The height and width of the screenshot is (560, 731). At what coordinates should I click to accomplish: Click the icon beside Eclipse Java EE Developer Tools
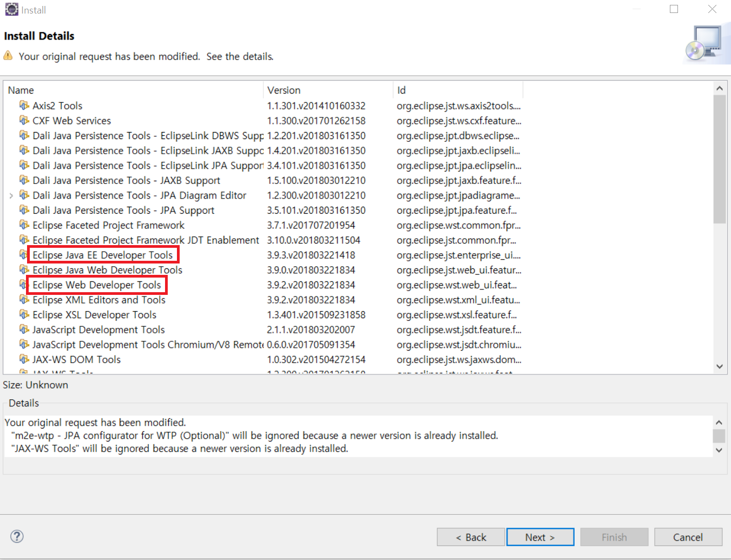pos(24,254)
